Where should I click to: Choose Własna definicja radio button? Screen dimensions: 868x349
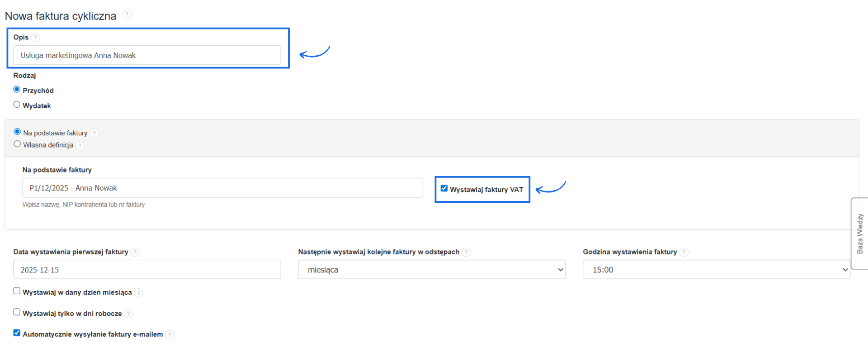point(17,144)
